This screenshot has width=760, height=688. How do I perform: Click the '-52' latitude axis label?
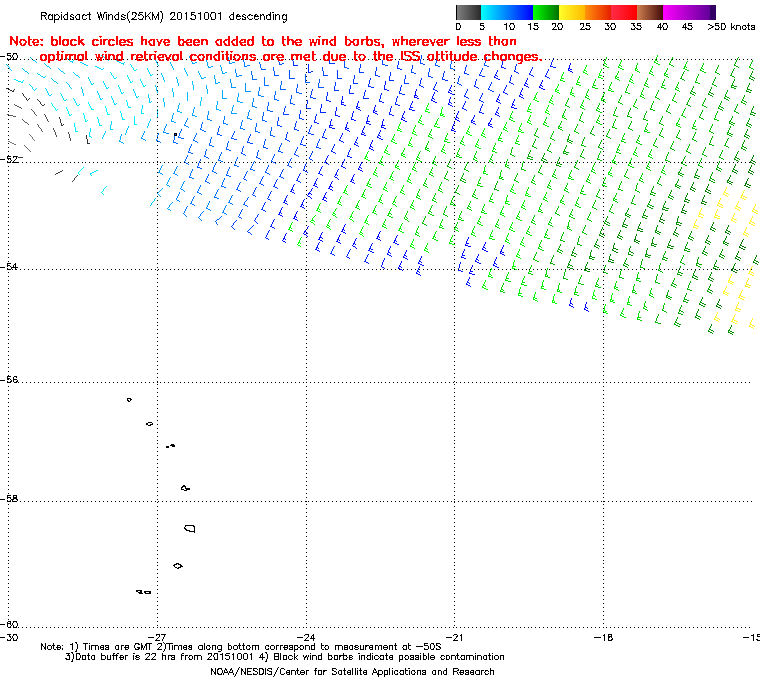(x=9, y=159)
